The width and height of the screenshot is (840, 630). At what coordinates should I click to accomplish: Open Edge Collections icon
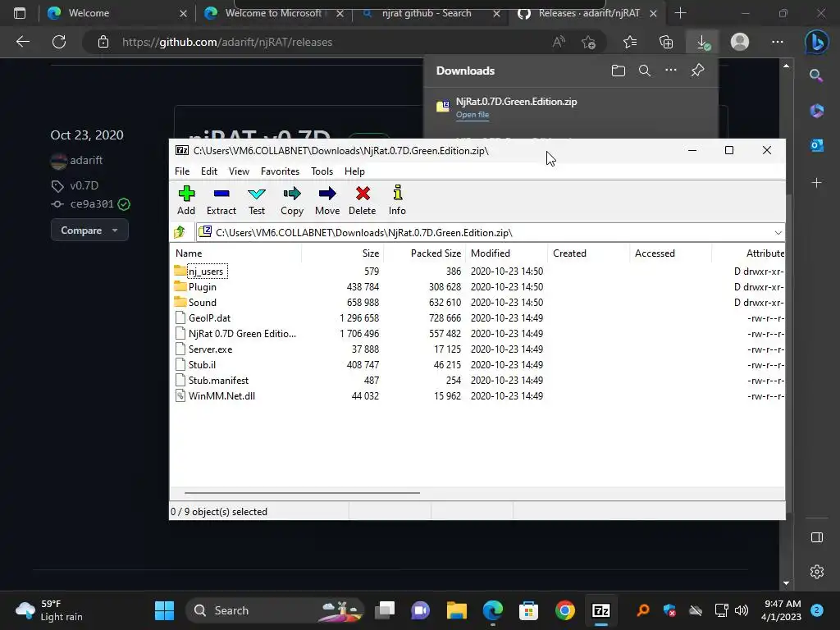[666, 42]
